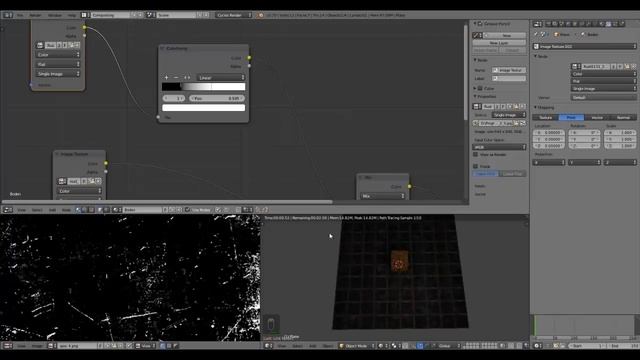
Task: Toggle the Fields checkbox in sidebar
Action: coord(476,167)
